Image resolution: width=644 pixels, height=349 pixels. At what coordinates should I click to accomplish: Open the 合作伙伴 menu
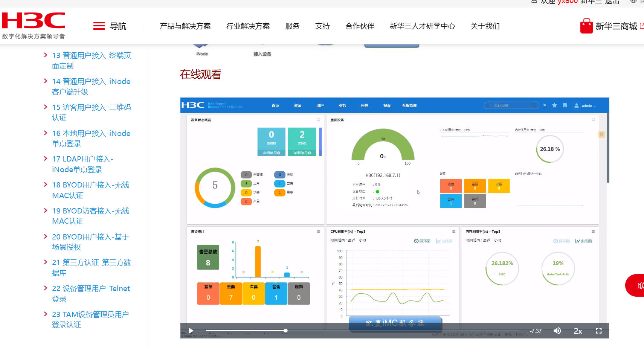(x=360, y=26)
